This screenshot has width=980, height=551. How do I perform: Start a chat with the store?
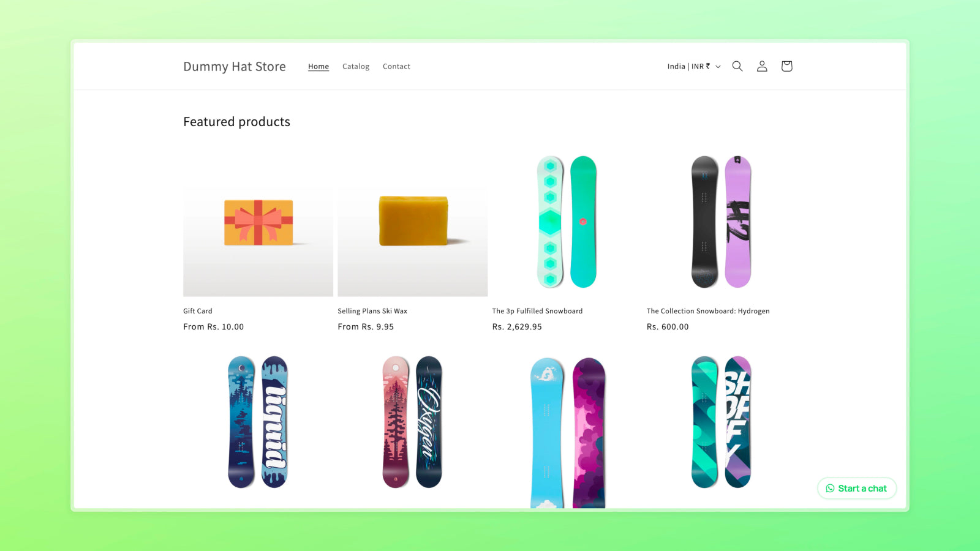tap(857, 489)
